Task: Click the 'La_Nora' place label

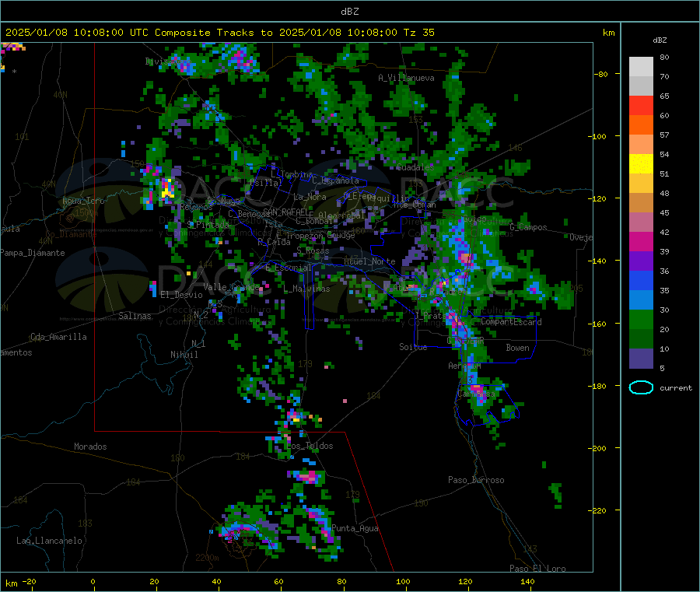Action: [x=310, y=197]
